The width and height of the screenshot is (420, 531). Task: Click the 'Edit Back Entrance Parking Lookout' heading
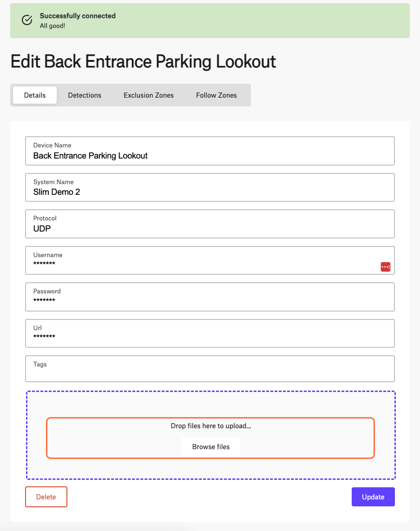[143, 62]
